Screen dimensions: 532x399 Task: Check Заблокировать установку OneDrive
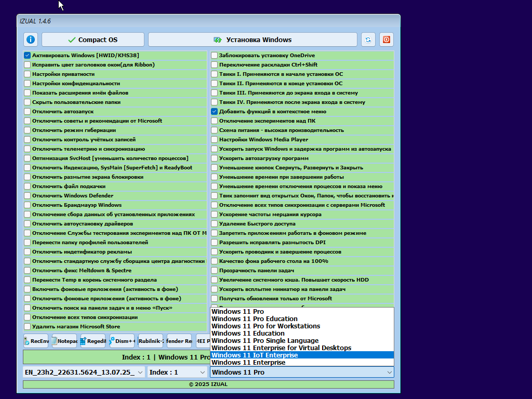coord(215,55)
